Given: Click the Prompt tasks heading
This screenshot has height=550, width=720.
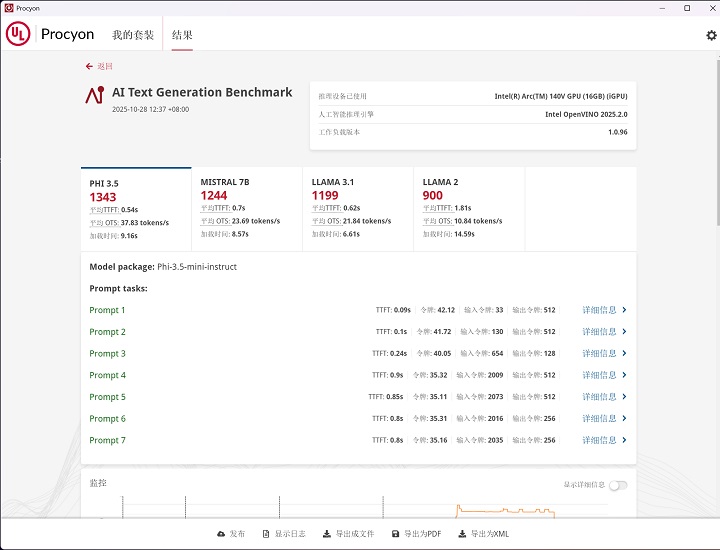Looking at the screenshot, I should point(118,288).
